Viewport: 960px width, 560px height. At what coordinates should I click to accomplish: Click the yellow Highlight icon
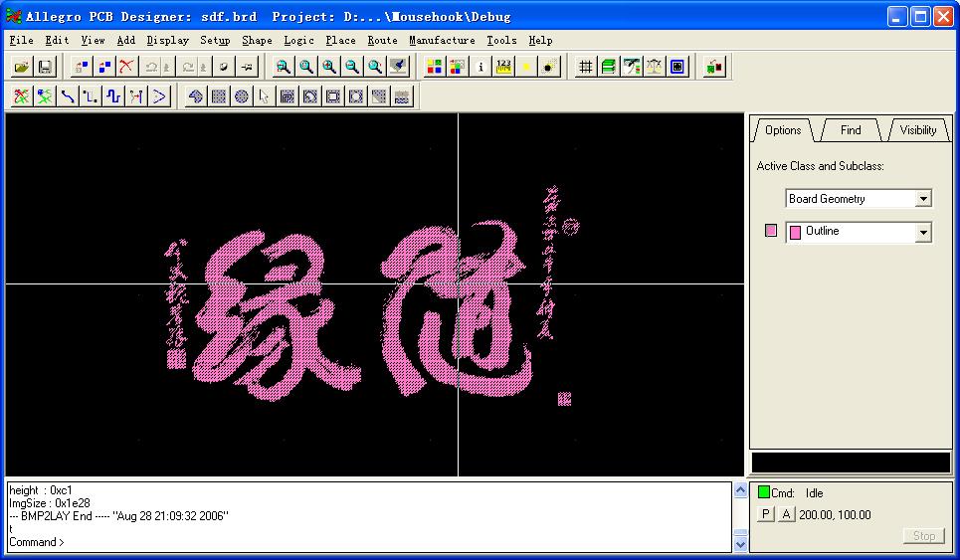pyautogui.click(x=526, y=66)
